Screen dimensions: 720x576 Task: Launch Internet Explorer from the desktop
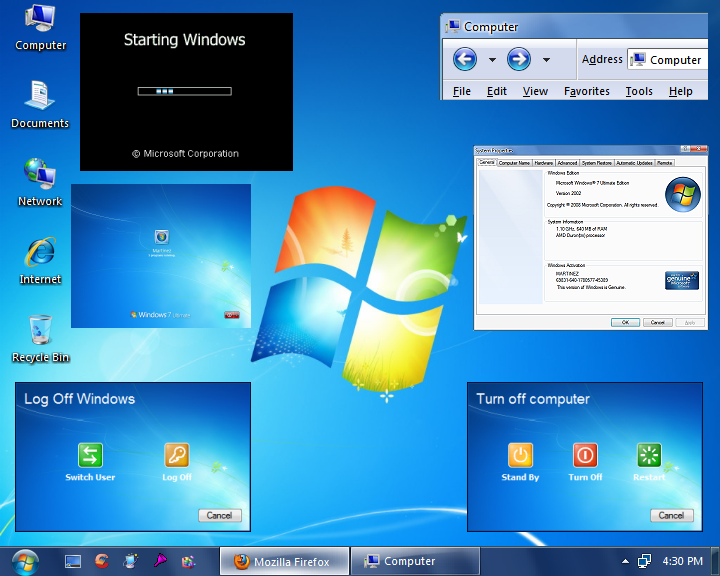[40, 252]
